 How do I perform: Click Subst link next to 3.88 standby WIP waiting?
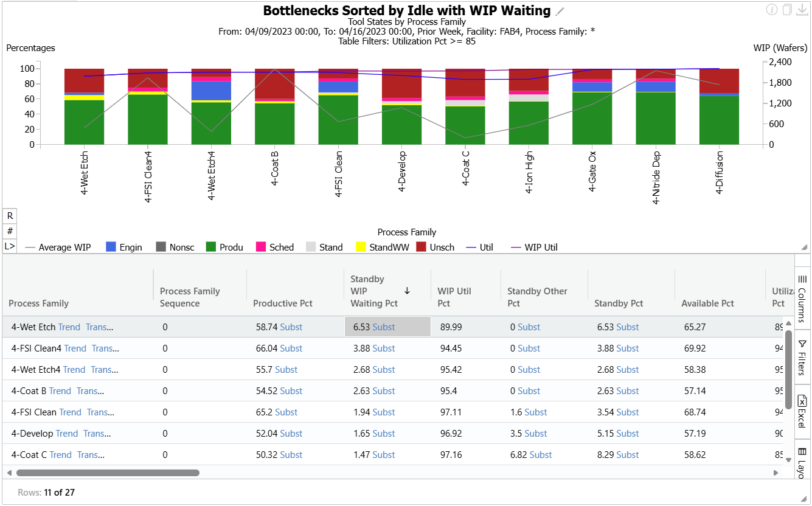tap(384, 348)
